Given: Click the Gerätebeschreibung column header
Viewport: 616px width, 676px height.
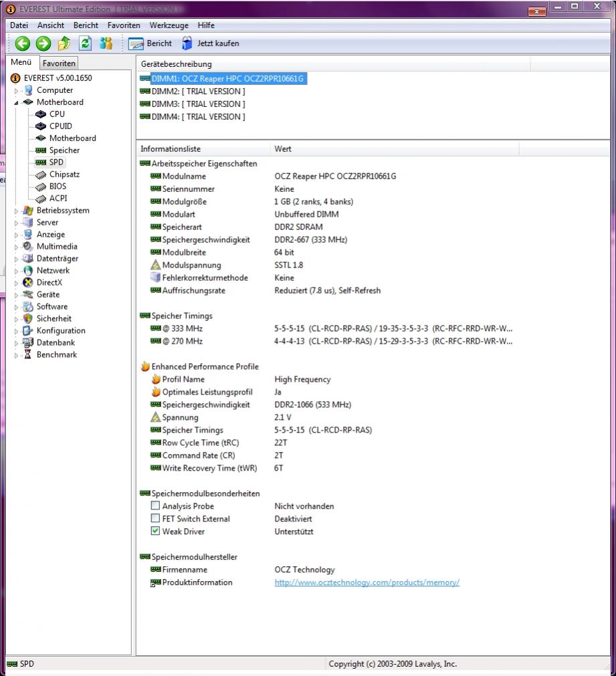Looking at the screenshot, I should (x=333, y=64).
